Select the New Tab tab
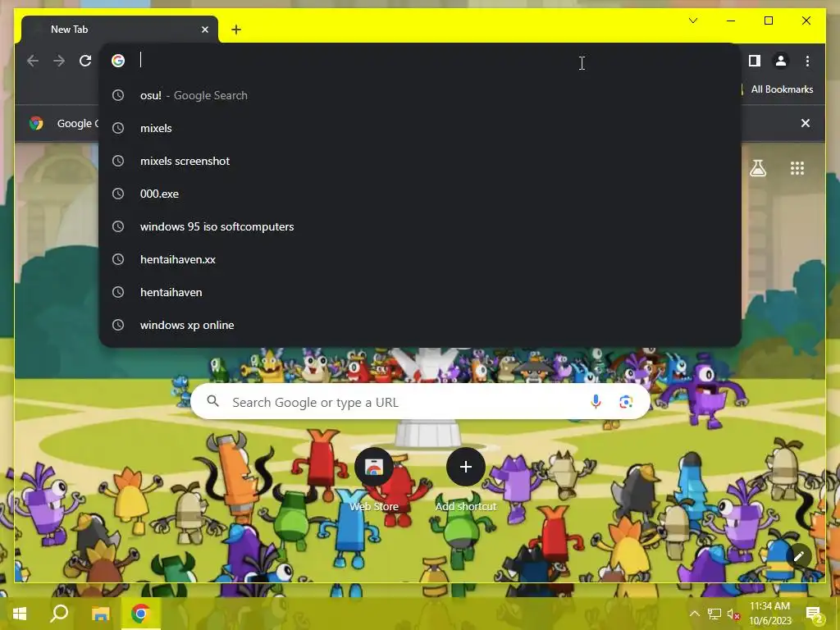The height and width of the screenshot is (630, 840). [x=120, y=30]
